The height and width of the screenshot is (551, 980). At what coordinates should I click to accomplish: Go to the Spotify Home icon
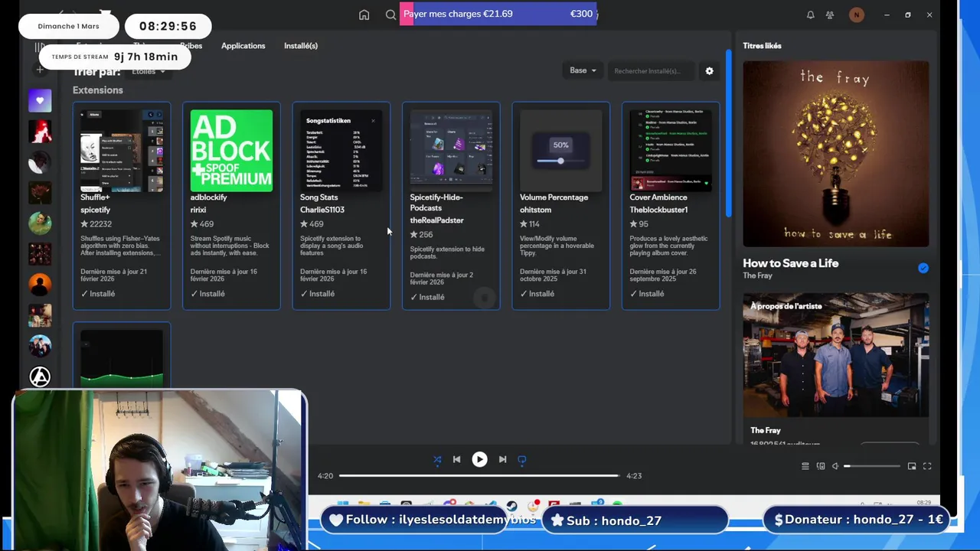[364, 15]
